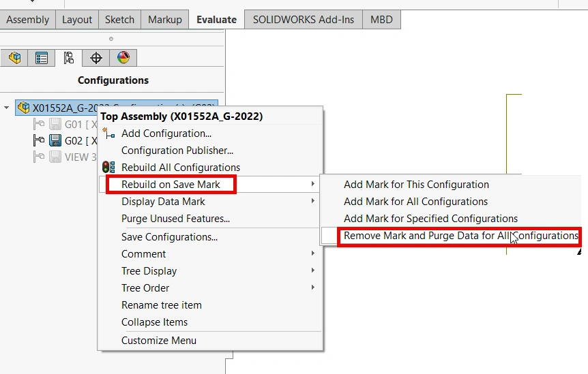Viewport: 588px width, 374px height.
Task: Select the ConfigurationManager tab icon
Action: (69, 58)
